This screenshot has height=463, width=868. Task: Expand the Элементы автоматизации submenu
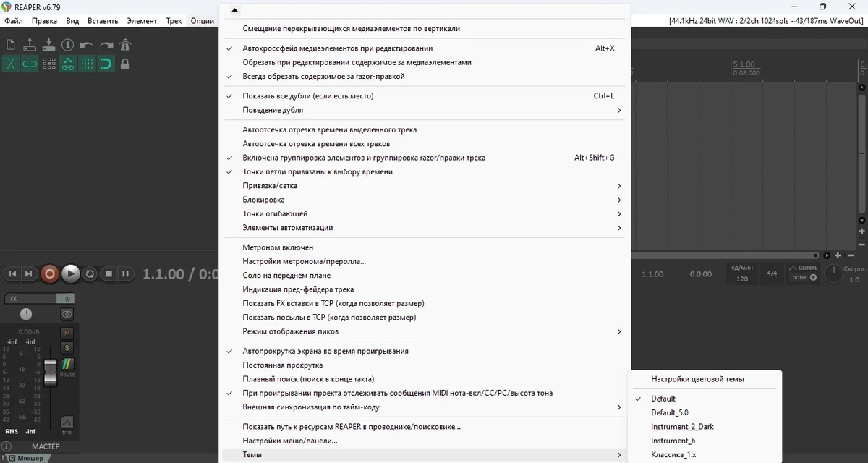coord(424,227)
